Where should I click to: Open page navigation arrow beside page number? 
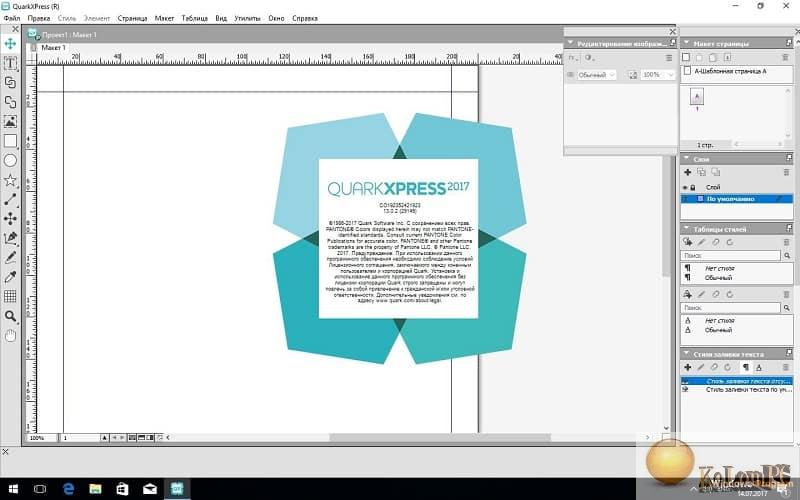(104, 438)
